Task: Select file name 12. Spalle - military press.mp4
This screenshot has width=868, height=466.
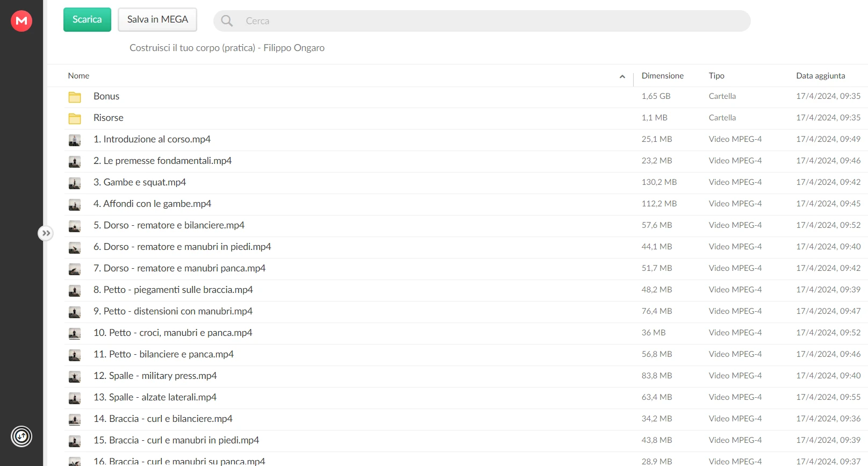Action: [155, 376]
